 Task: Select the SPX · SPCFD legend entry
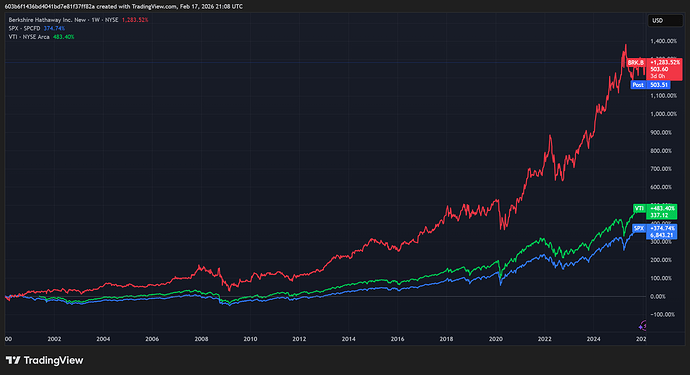click(24, 28)
